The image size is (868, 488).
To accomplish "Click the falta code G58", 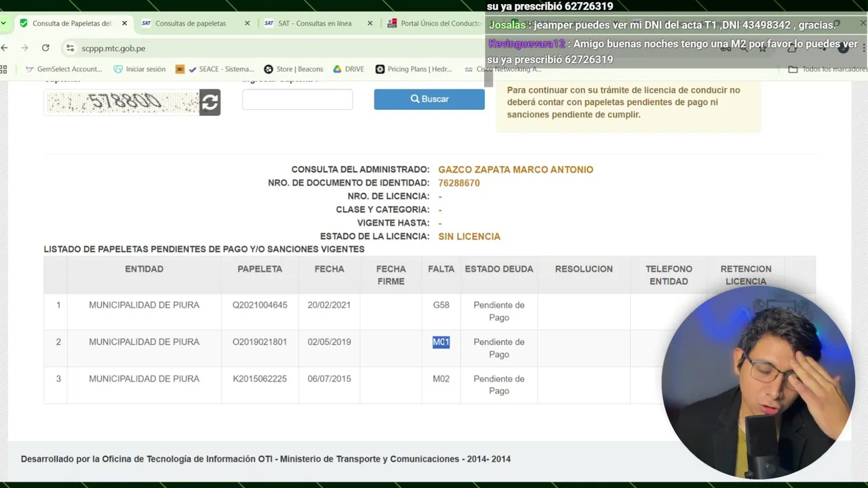I will (x=441, y=305).
